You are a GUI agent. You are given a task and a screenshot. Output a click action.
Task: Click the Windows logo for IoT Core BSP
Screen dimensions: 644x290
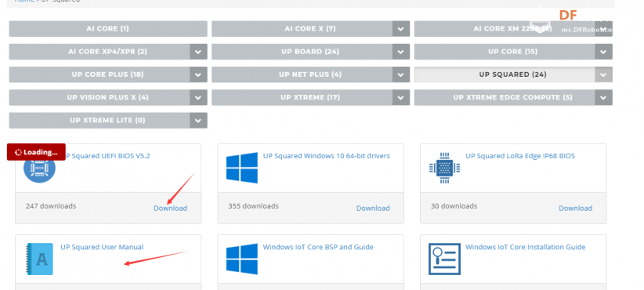tap(242, 259)
